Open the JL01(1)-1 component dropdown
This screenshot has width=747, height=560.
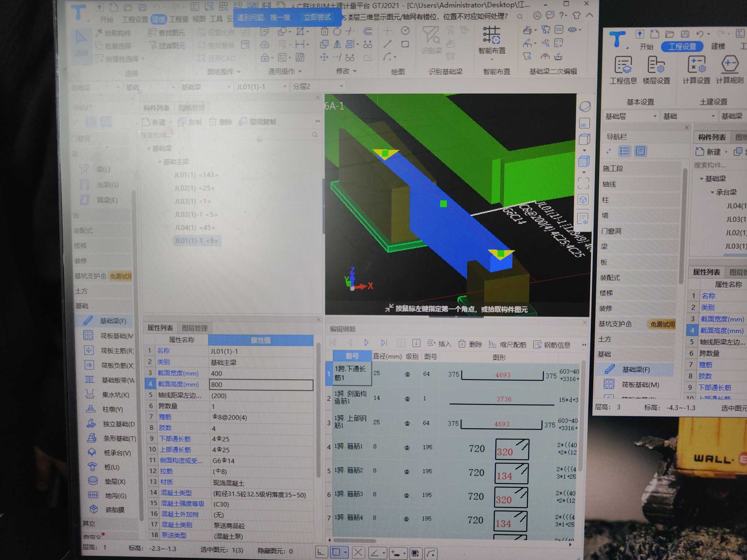click(x=261, y=87)
